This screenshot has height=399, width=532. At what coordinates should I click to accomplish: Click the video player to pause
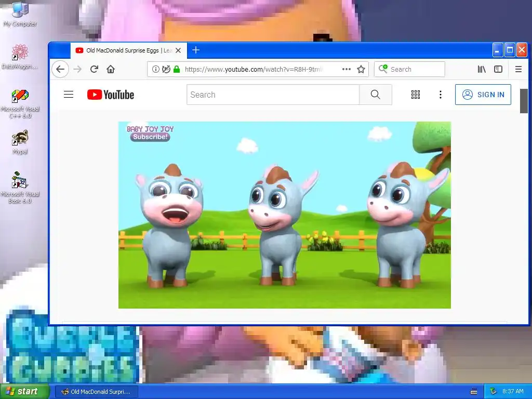tap(285, 215)
